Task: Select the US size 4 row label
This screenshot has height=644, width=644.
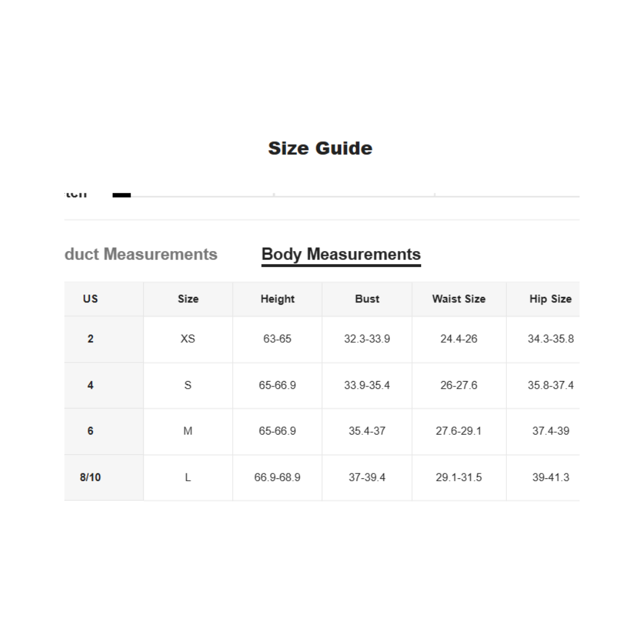Action: click(x=91, y=386)
